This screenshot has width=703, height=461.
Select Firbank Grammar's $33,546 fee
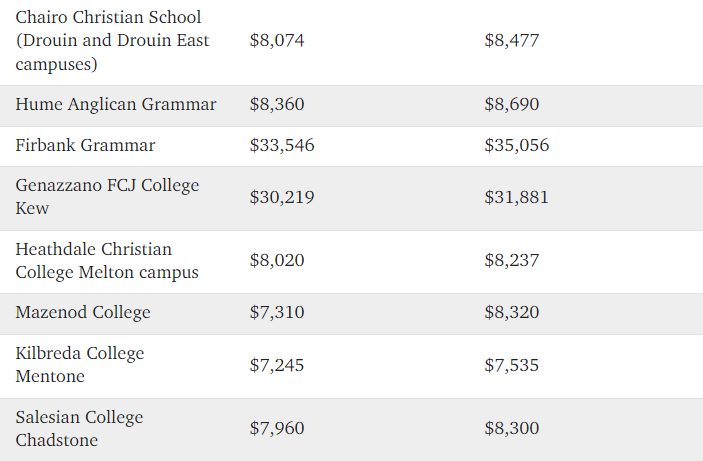point(282,146)
